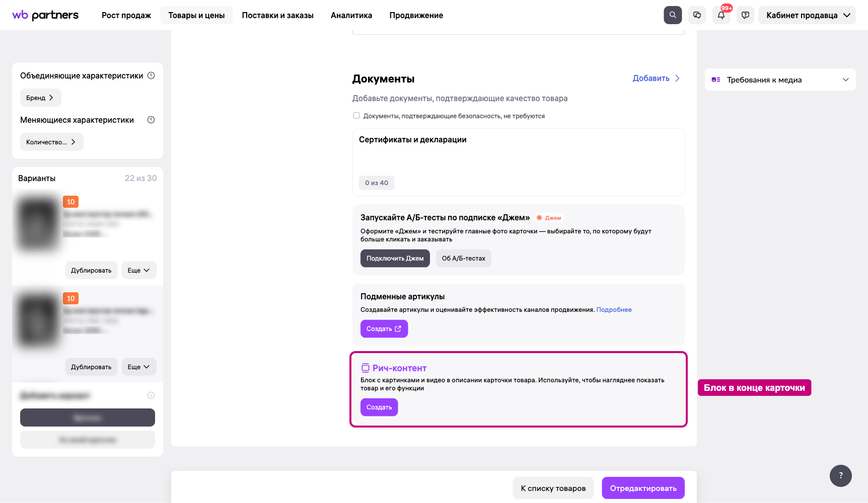868x503 pixels.
Task: Click the Требования к медиа list icon
Action: click(716, 79)
